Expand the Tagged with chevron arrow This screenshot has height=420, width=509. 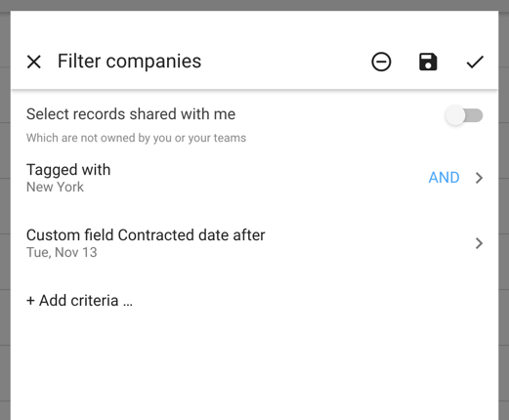click(479, 178)
